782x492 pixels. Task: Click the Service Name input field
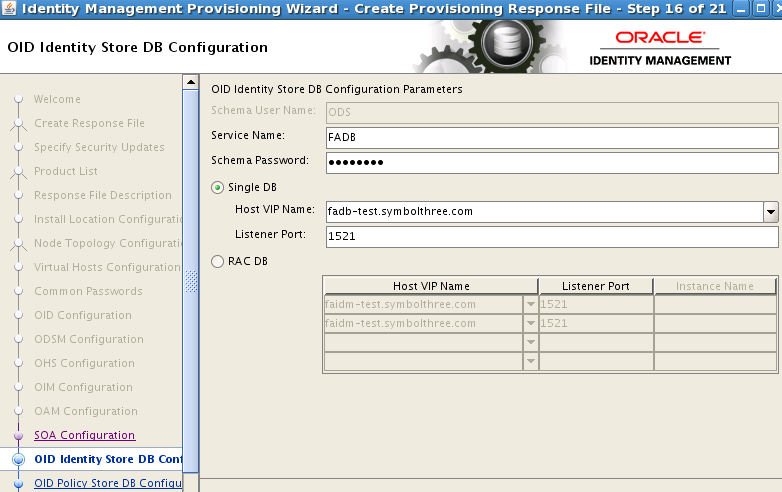551,137
